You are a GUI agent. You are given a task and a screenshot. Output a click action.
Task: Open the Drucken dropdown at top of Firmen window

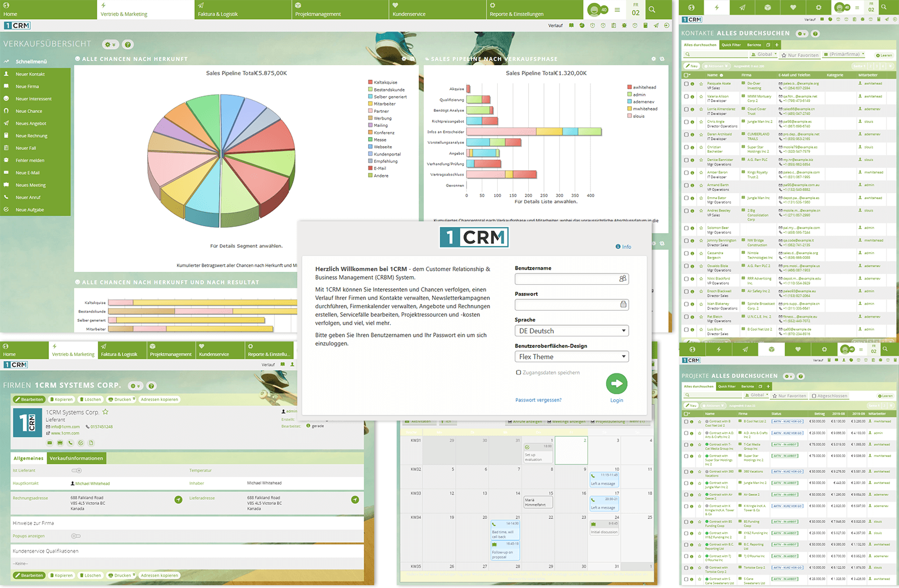click(121, 399)
